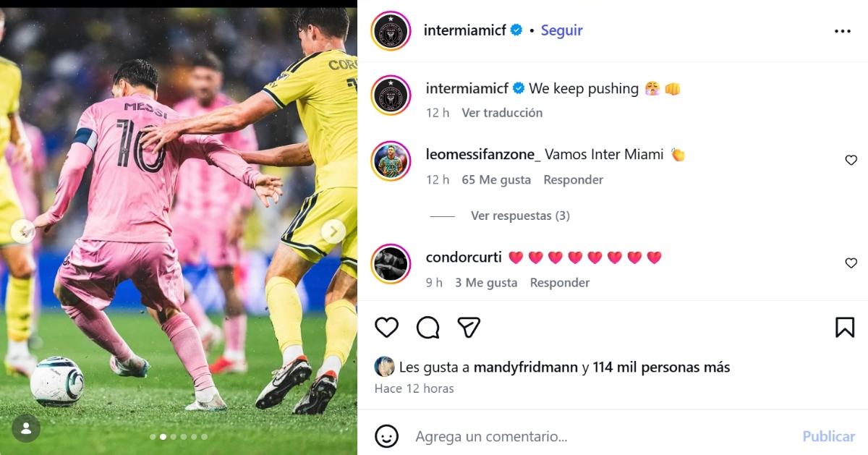Screen dimensions: 868x455
Task: Open intermiamicf's profile picture
Action: point(391,30)
